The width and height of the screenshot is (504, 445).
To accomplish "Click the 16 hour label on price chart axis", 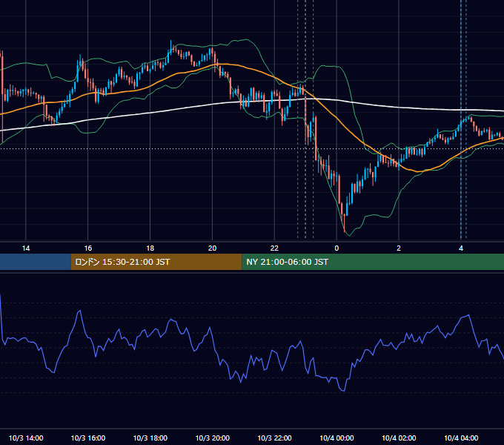I will click(87, 248).
